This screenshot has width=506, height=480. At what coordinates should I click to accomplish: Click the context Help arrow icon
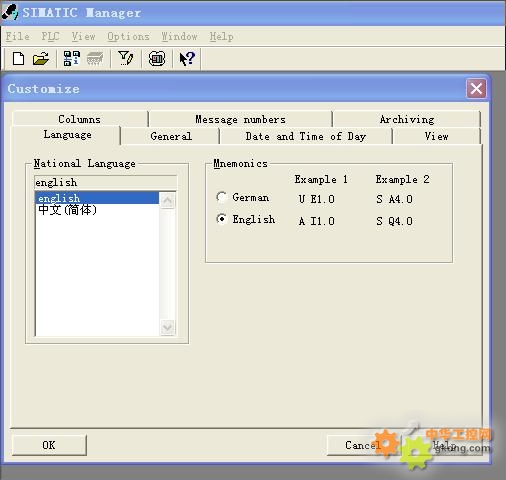click(x=187, y=59)
